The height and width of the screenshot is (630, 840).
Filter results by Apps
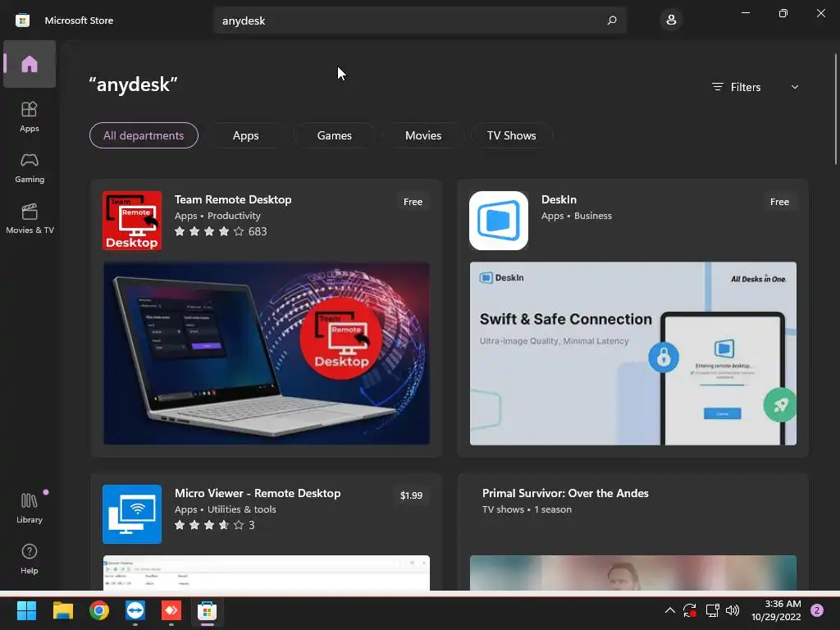[x=246, y=135]
